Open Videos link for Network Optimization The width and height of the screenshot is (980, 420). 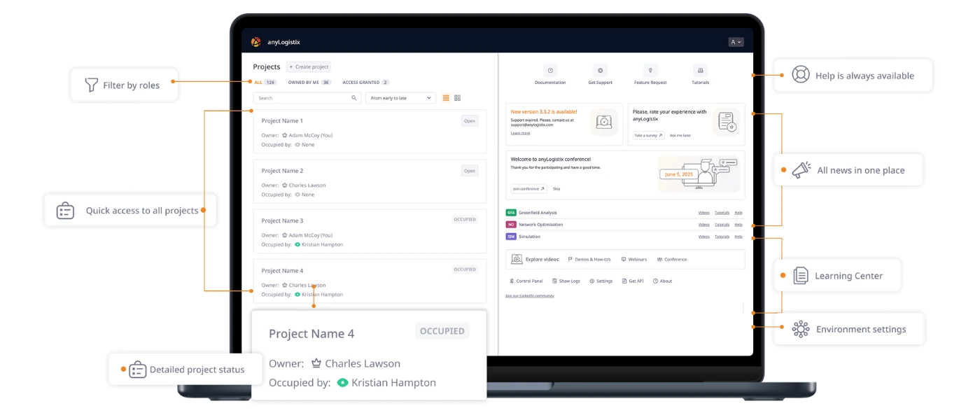pos(703,225)
